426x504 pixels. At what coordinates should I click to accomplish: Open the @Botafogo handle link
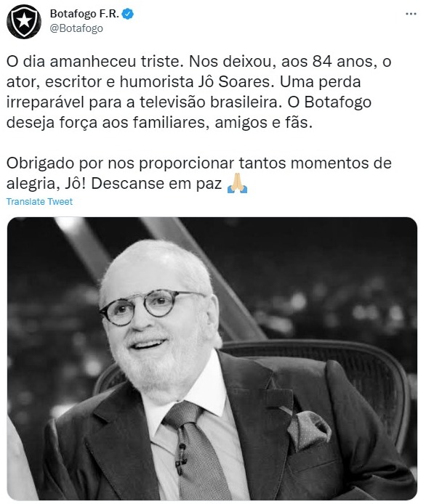(76, 28)
